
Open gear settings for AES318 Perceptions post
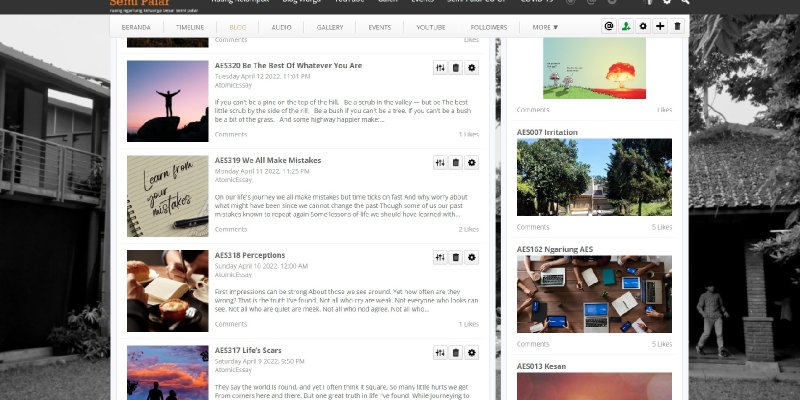[472, 257]
